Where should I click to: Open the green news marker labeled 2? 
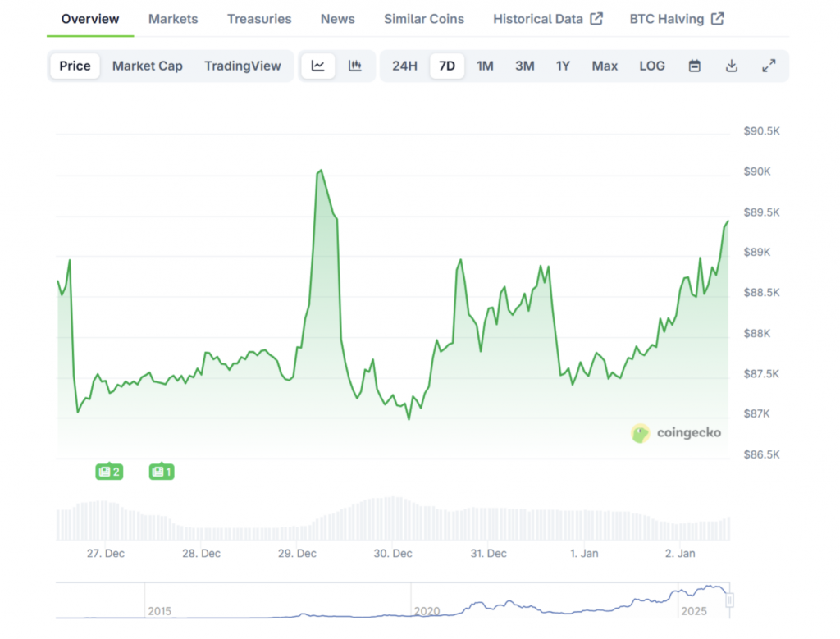108,472
